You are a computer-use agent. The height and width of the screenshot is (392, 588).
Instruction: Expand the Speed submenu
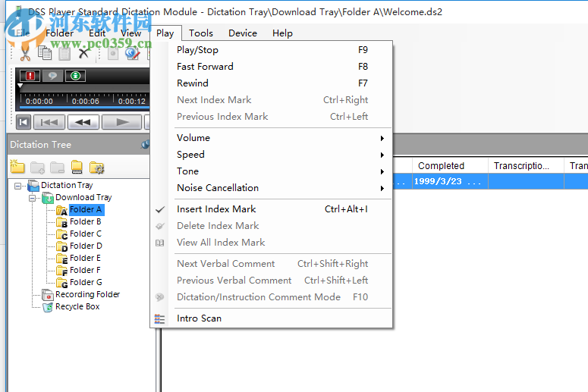point(272,155)
